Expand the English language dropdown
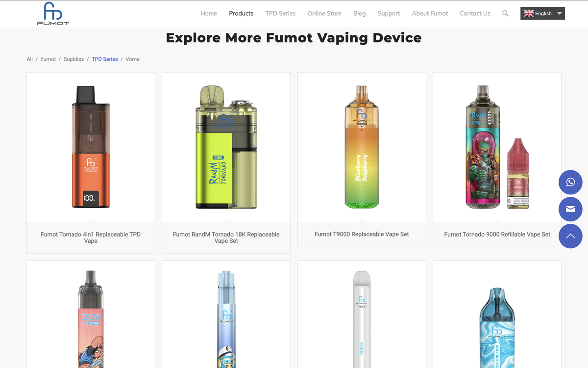This screenshot has height=368, width=588. (542, 13)
